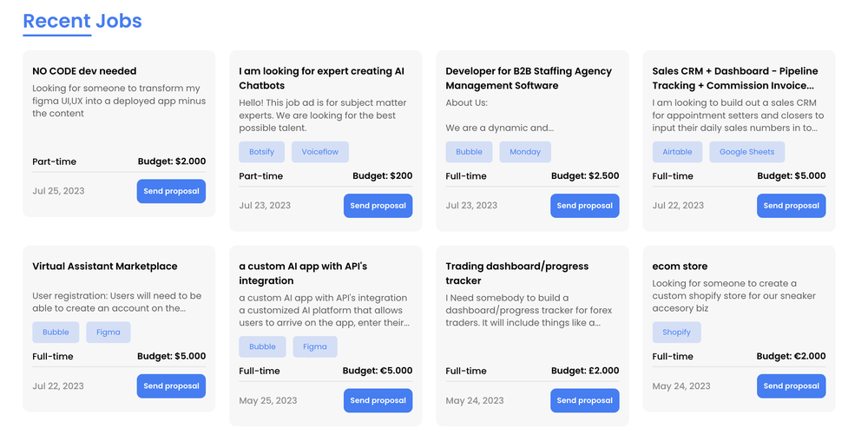Click Bubble tag in B2B Staffing job

469,152
